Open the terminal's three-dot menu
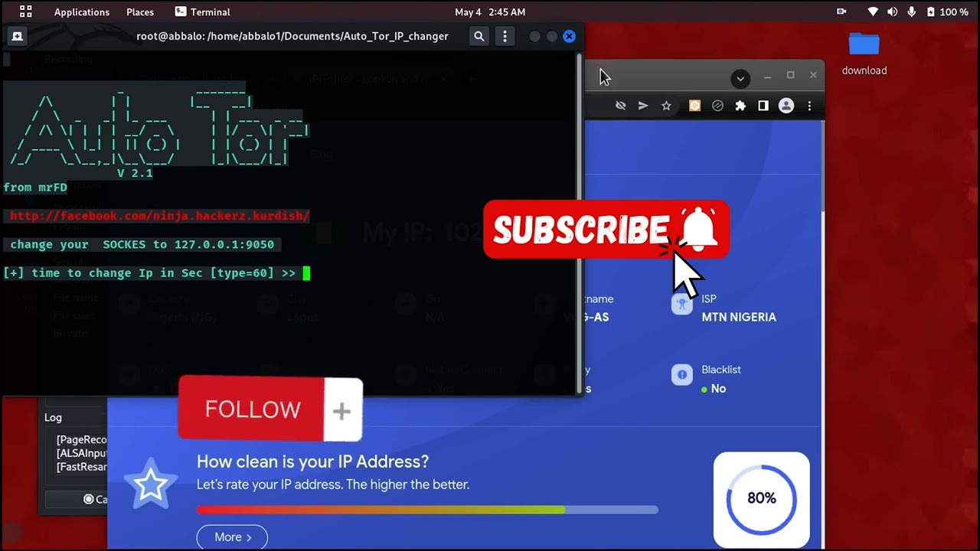 pos(505,36)
